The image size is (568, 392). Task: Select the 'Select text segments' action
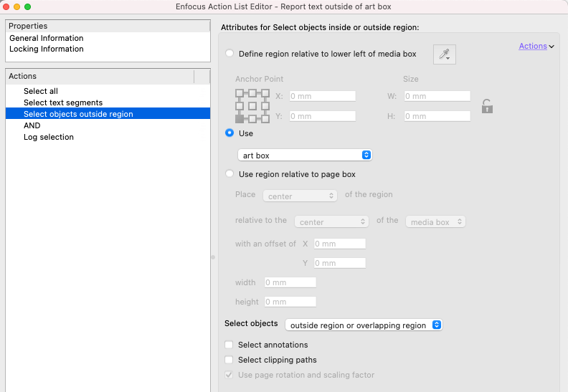click(108, 102)
